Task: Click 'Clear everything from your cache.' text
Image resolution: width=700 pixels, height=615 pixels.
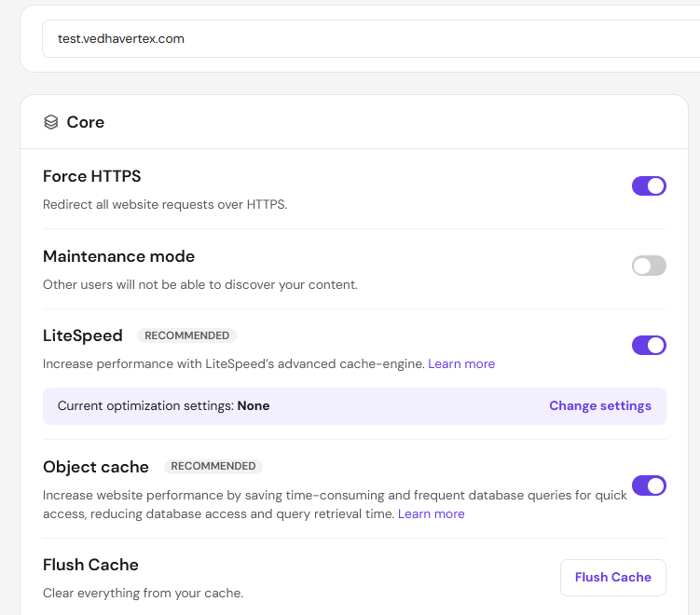Action: coord(143,593)
